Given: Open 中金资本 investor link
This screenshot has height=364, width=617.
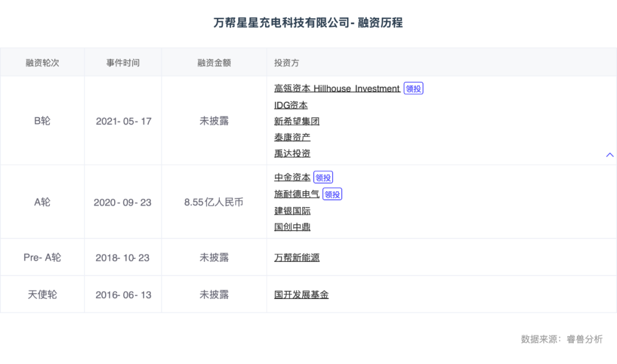Looking at the screenshot, I should coord(292,177).
